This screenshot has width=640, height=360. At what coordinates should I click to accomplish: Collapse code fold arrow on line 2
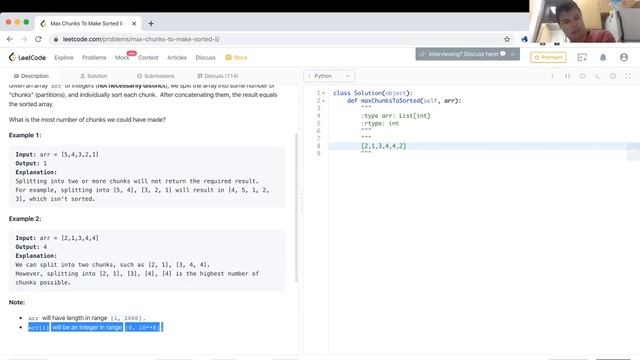324,101
